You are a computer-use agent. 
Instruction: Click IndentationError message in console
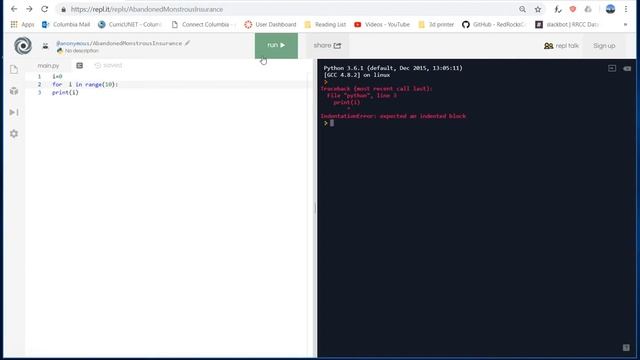point(393,116)
